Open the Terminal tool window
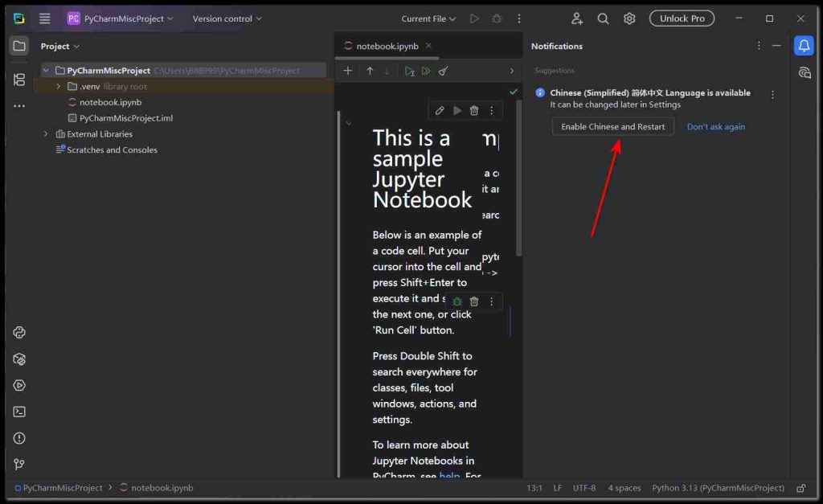The image size is (823, 504). point(19,412)
